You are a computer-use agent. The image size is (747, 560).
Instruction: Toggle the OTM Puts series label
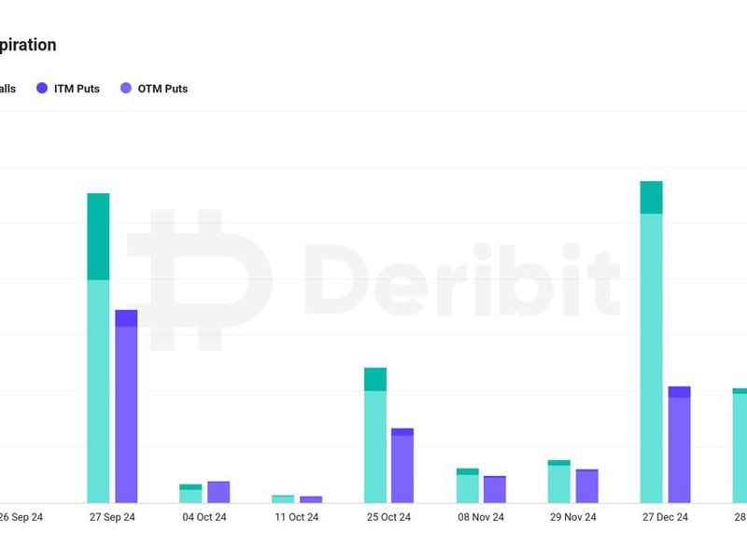tap(162, 89)
